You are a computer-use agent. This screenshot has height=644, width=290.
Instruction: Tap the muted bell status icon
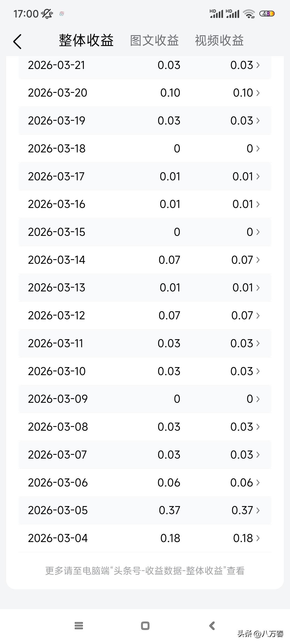coord(47,14)
